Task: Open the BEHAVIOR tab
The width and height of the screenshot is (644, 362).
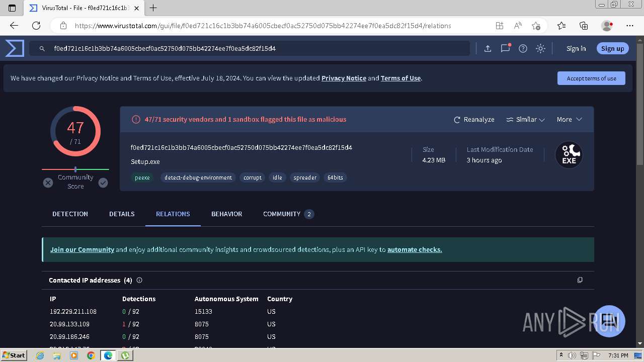Action: click(226, 214)
